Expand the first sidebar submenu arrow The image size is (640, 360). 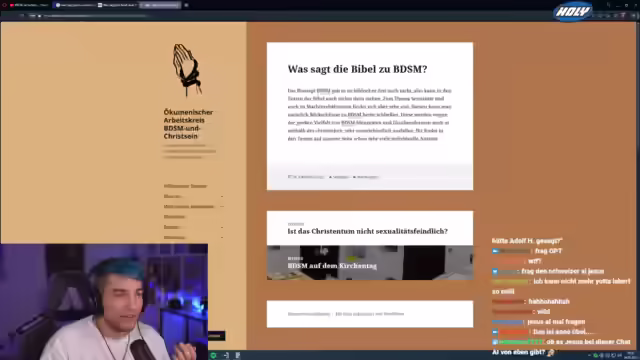click(x=222, y=196)
